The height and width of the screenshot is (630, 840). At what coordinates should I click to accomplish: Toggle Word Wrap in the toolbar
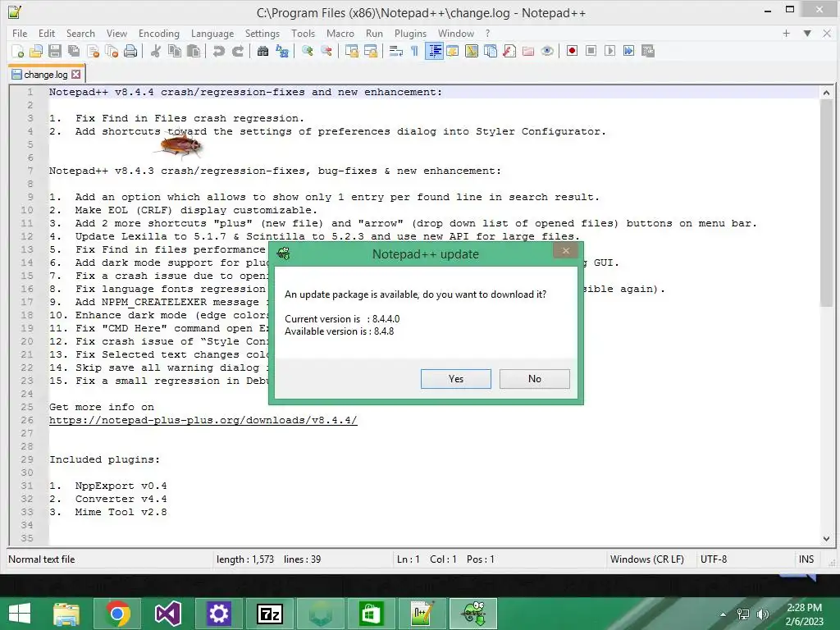pyautogui.click(x=396, y=51)
